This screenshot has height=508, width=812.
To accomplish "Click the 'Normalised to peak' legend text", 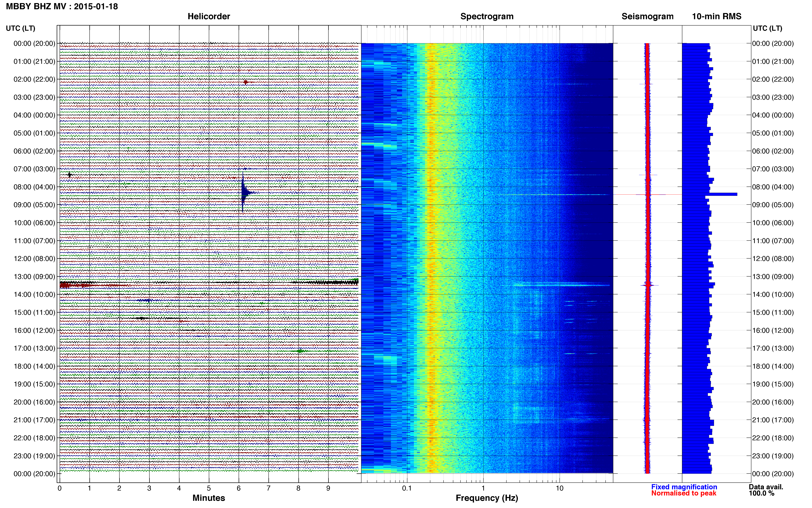I will tap(684, 493).
